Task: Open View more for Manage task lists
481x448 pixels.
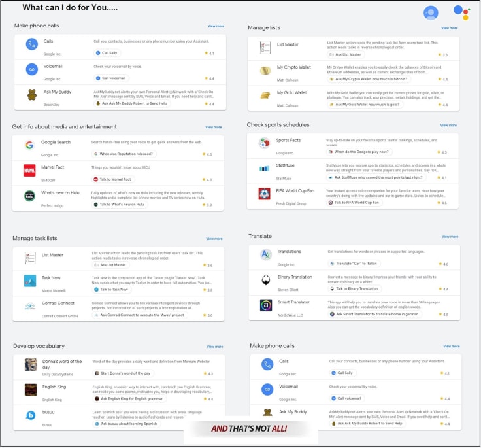Action: (214, 239)
